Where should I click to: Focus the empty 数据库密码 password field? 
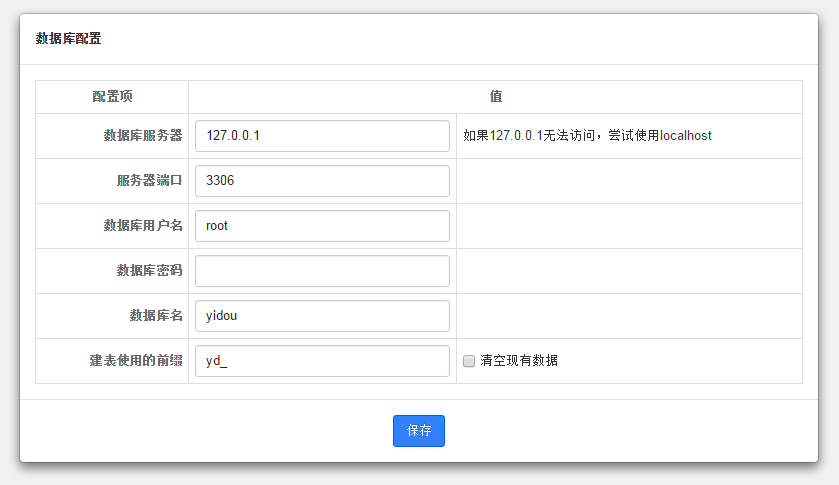pos(322,271)
